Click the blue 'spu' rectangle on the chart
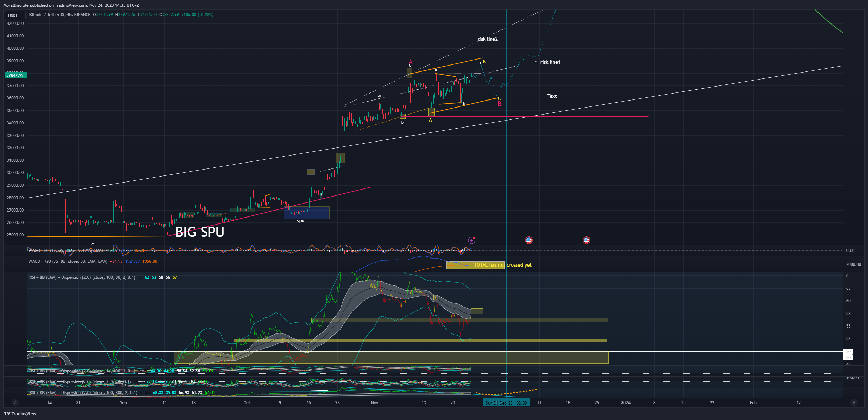The height and width of the screenshot is (420, 868). (x=307, y=212)
